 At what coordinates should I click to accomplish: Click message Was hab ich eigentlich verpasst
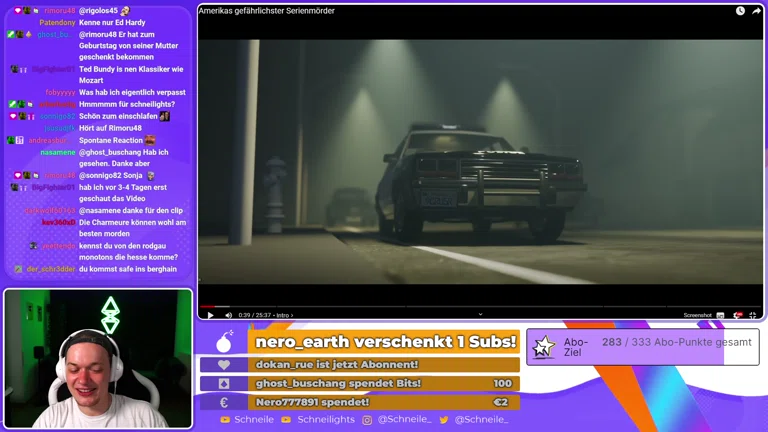pyautogui.click(x=132, y=92)
